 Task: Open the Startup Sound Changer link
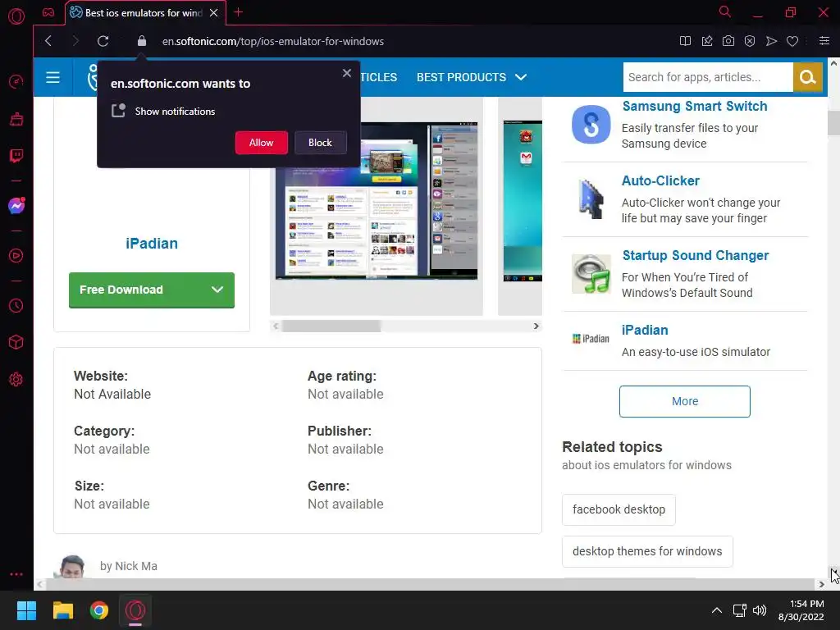tap(696, 255)
